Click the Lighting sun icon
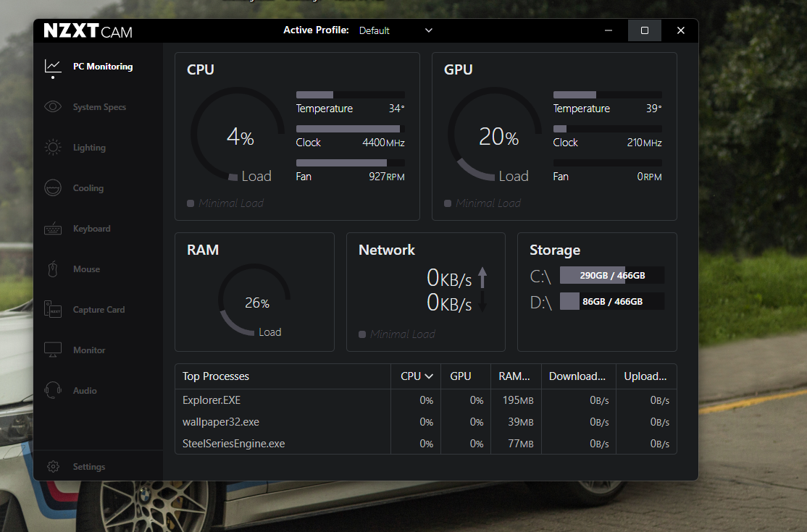 [x=52, y=148]
